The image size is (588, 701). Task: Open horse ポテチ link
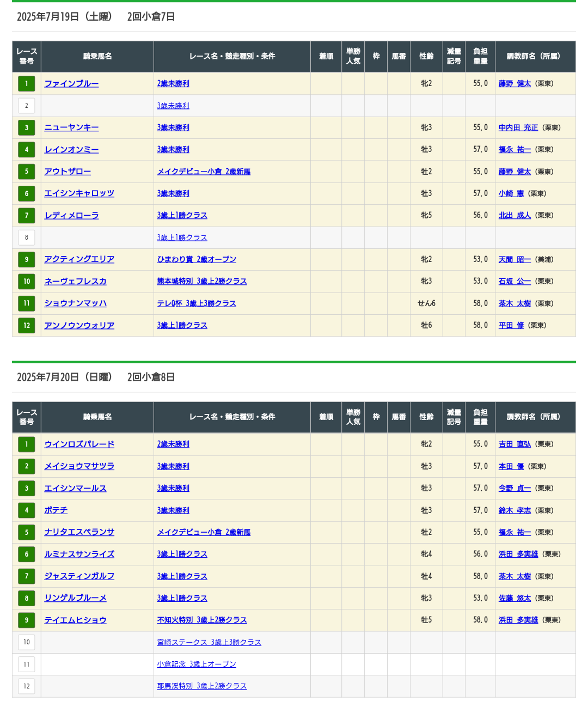56,510
